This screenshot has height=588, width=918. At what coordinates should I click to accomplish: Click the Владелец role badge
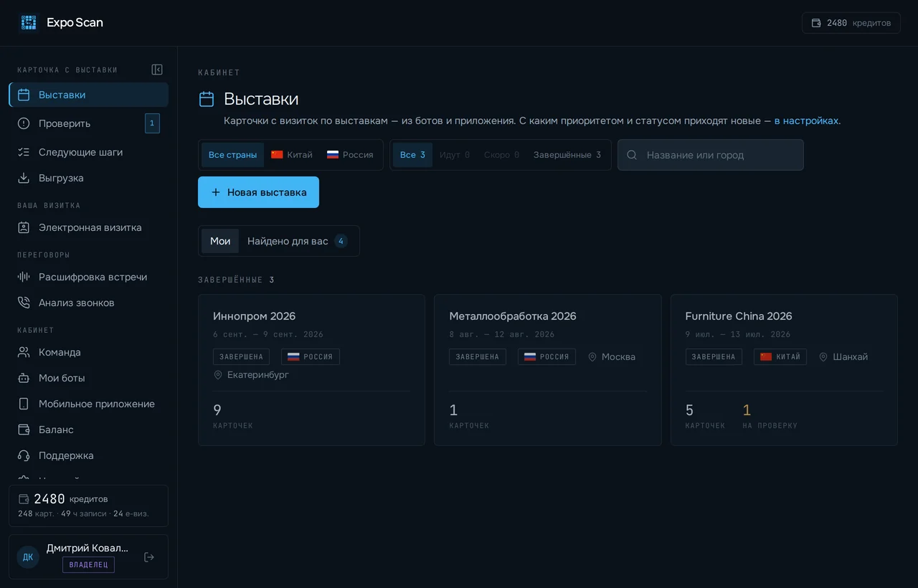click(88, 564)
